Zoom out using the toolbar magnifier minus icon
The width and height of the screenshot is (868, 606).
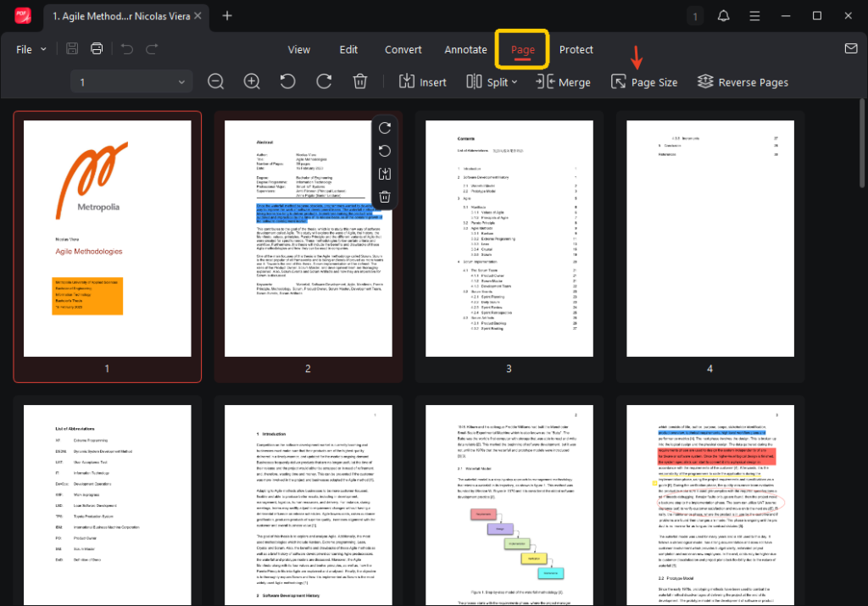pyautogui.click(x=216, y=81)
